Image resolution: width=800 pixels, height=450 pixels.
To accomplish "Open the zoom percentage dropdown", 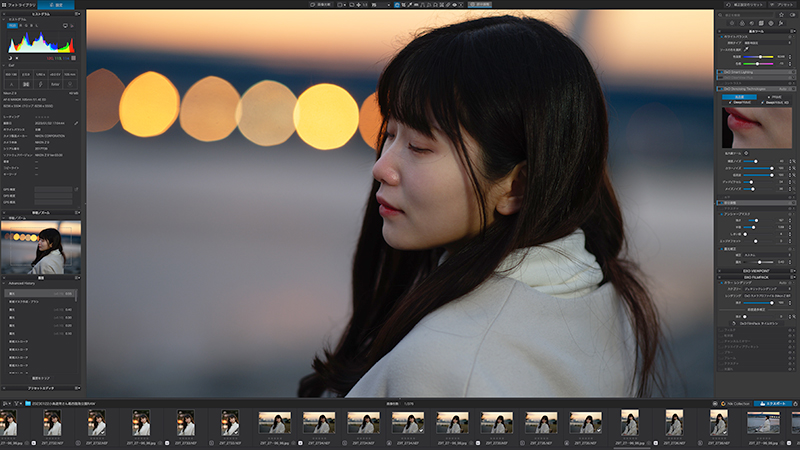I will [x=382, y=5].
